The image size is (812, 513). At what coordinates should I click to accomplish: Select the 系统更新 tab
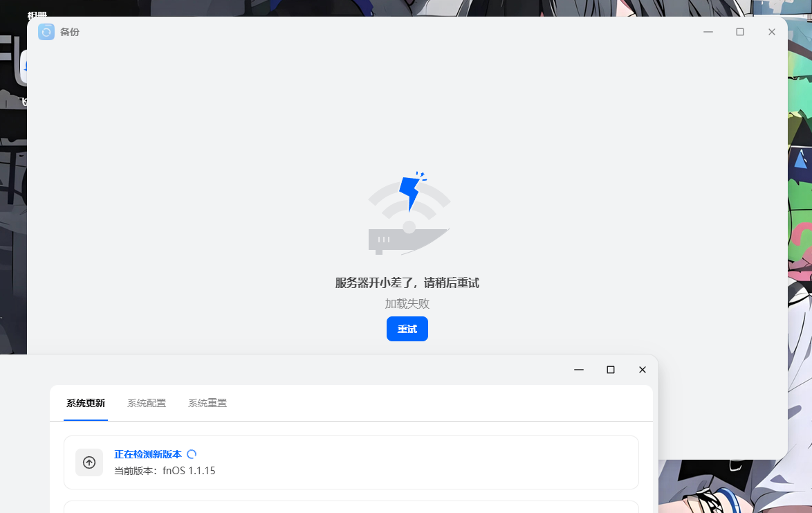point(85,402)
